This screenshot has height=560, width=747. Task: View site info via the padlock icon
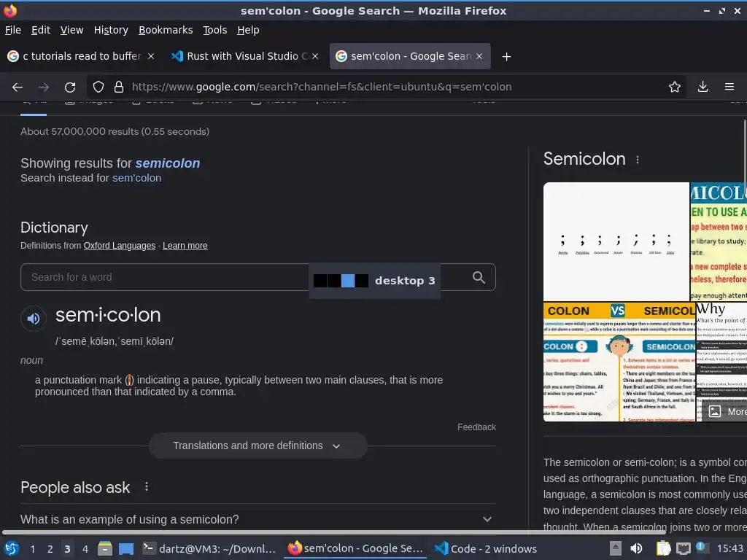[119, 87]
